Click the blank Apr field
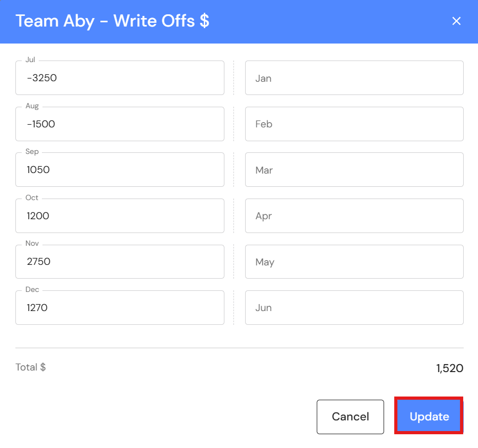This screenshot has width=478, height=448. click(354, 216)
